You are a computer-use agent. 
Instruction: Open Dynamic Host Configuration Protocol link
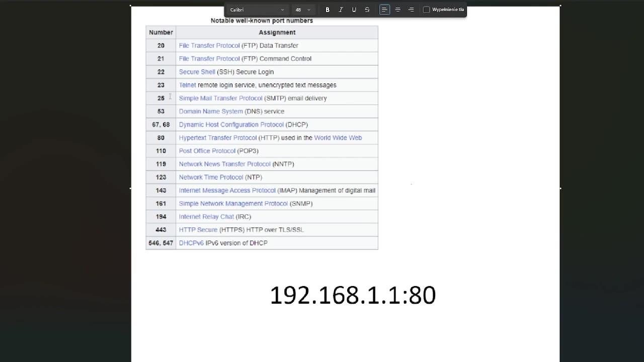[x=231, y=124]
